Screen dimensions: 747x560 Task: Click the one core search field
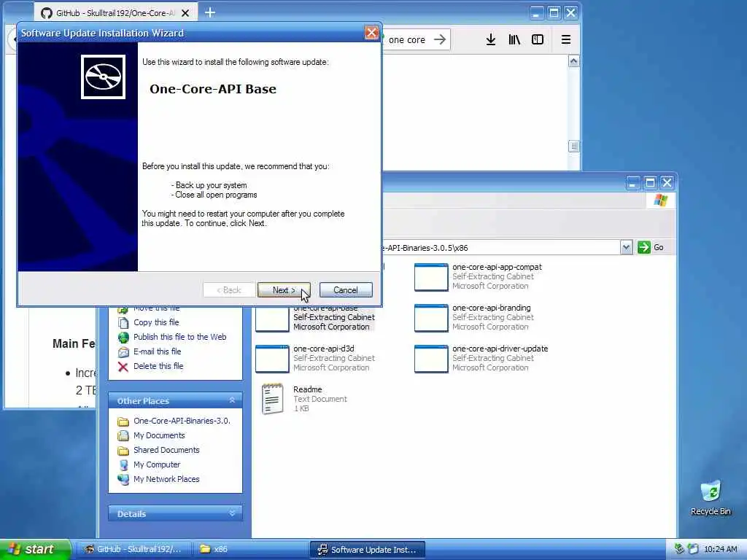tap(409, 40)
